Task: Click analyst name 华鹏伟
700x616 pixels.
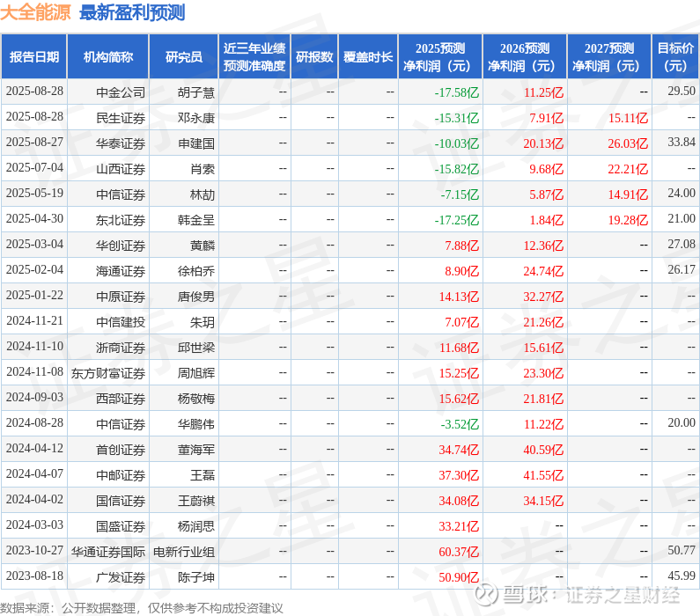Action: click(x=196, y=424)
